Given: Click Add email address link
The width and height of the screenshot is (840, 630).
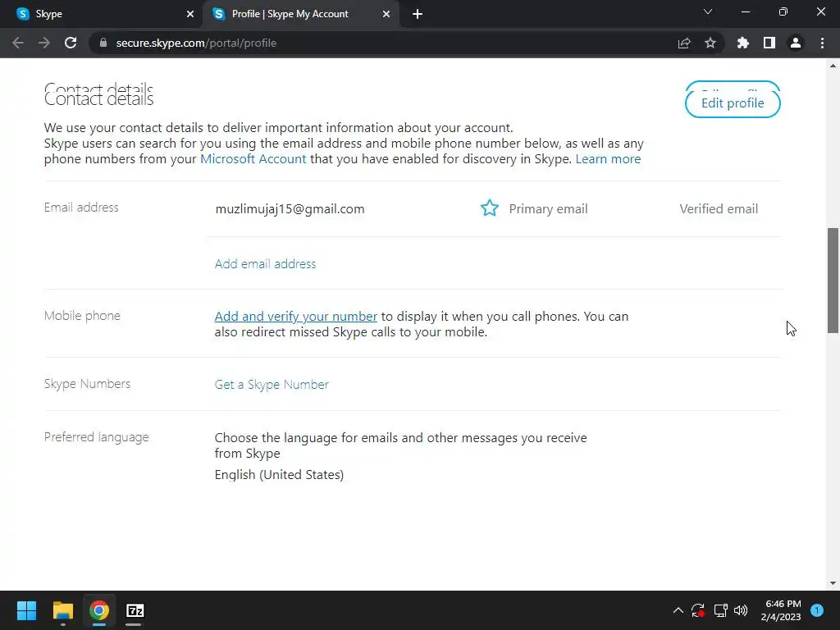Looking at the screenshot, I should coord(265,263).
